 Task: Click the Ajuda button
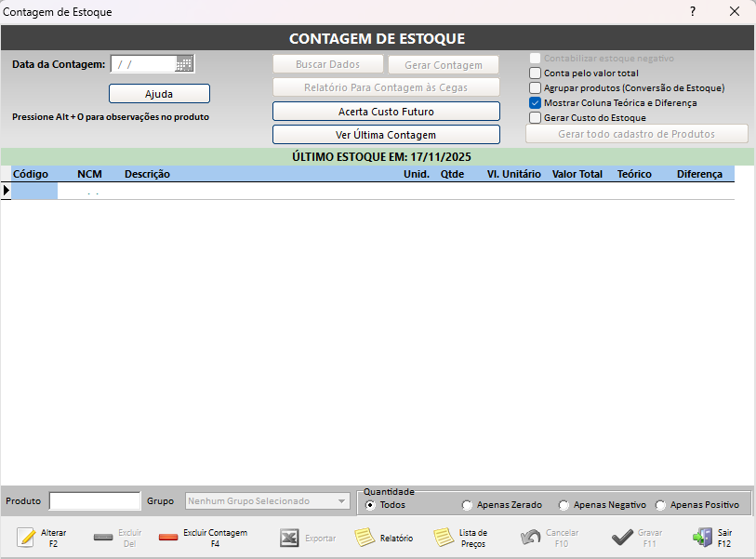[159, 94]
